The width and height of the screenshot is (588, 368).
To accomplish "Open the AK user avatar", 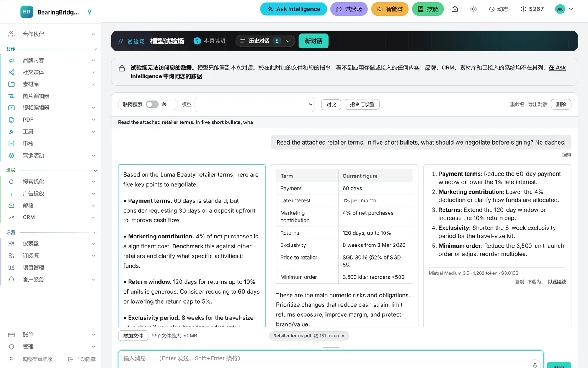I will (560, 9).
